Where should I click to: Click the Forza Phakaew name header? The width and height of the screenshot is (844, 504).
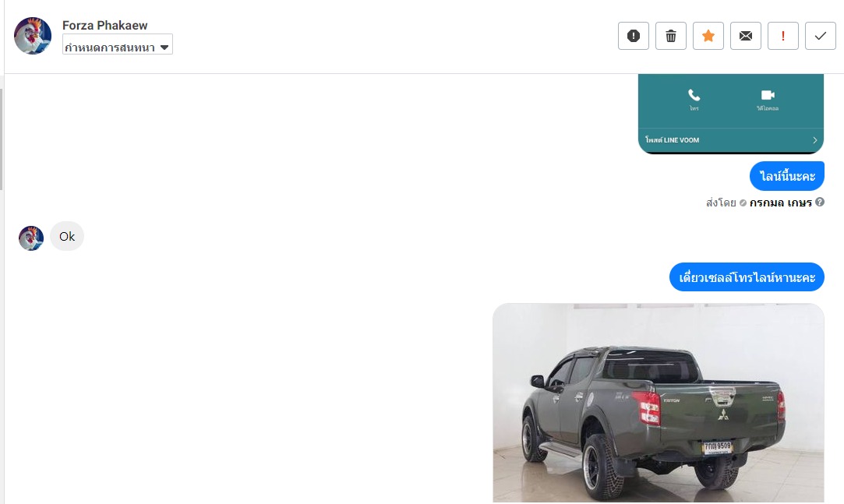(105, 25)
